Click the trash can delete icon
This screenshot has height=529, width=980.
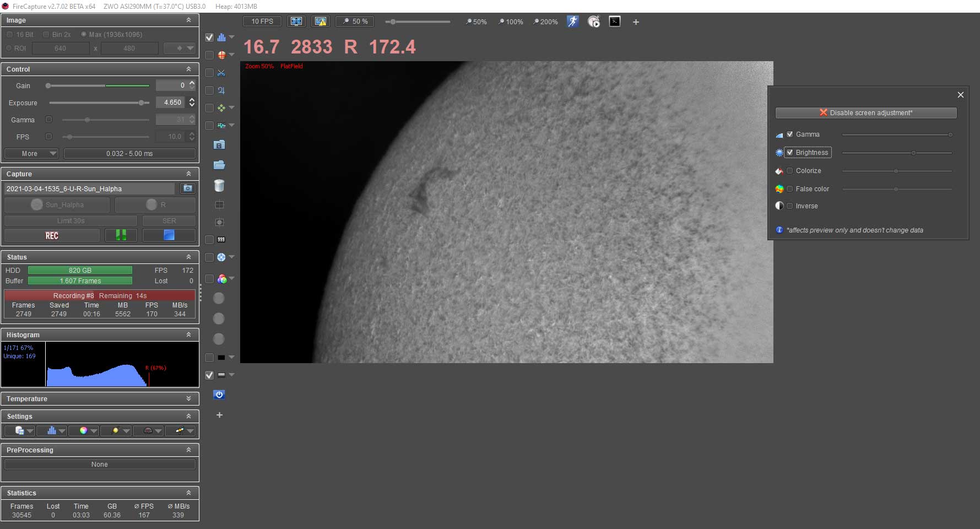point(219,185)
